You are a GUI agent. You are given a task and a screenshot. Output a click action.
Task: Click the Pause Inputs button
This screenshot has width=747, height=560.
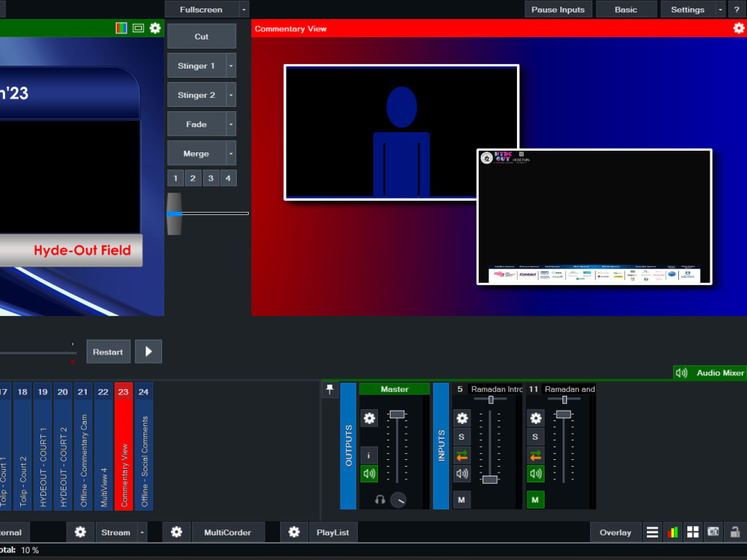(558, 10)
